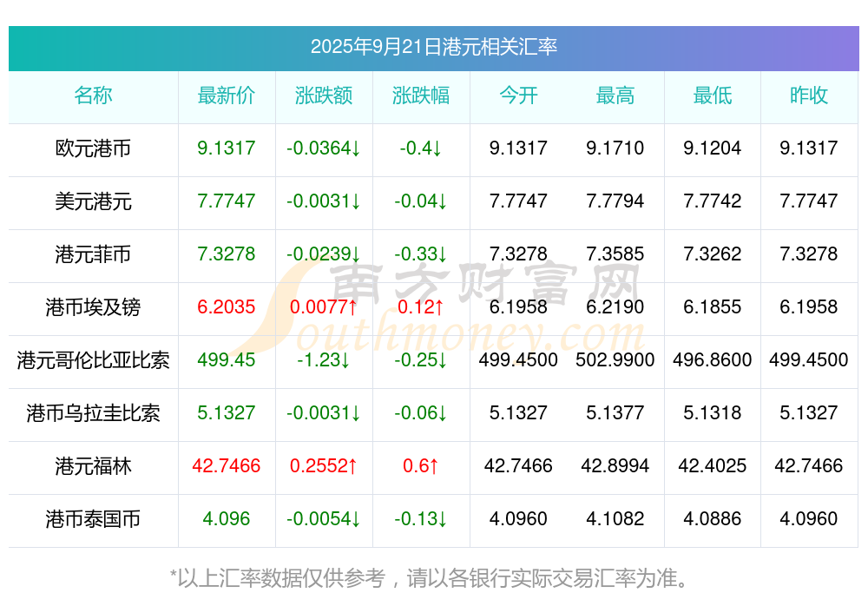Click latest price 7.7747 in 美元港元 row

[227, 201]
